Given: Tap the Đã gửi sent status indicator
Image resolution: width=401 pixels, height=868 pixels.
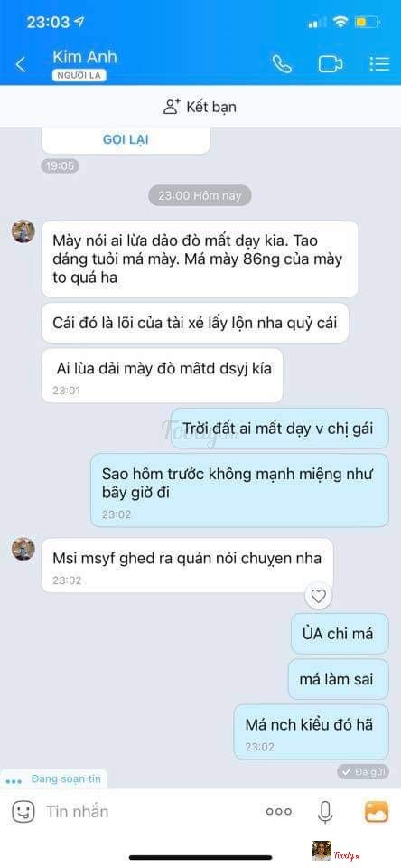Looking at the screenshot, I should [363, 771].
